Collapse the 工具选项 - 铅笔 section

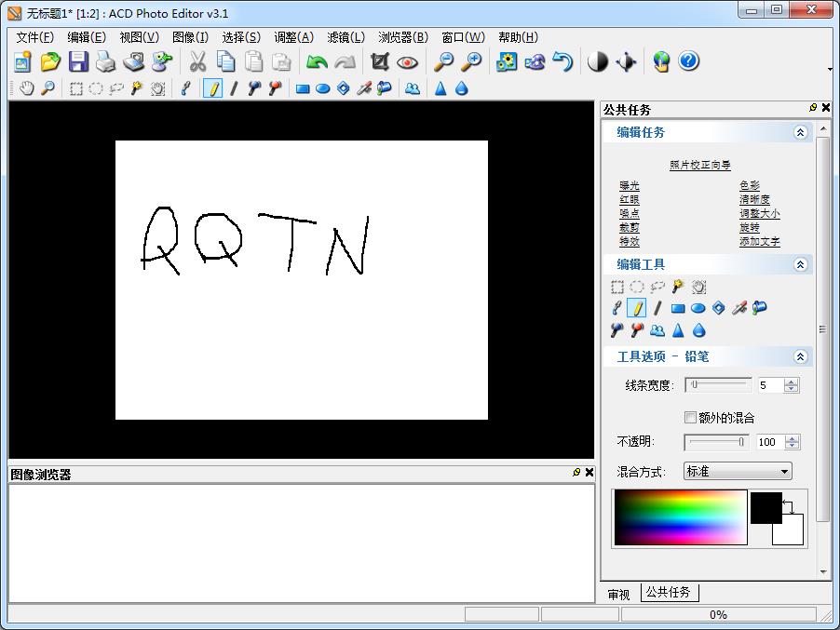(x=799, y=356)
